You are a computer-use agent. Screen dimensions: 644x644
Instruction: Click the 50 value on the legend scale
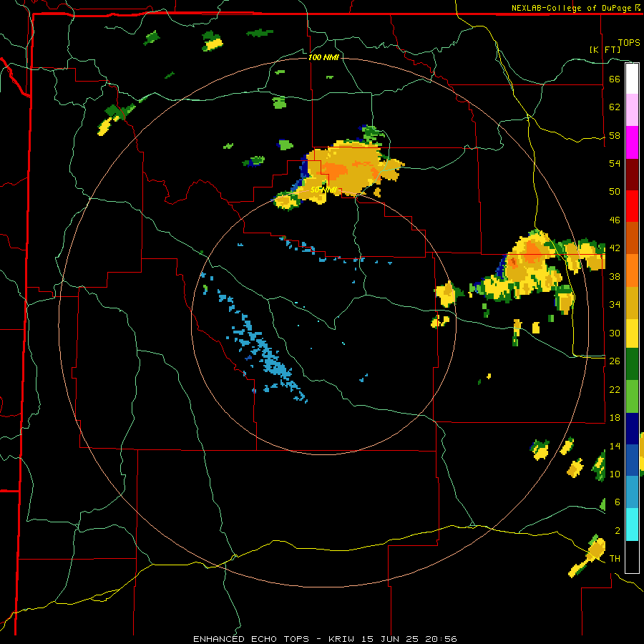tap(615, 191)
